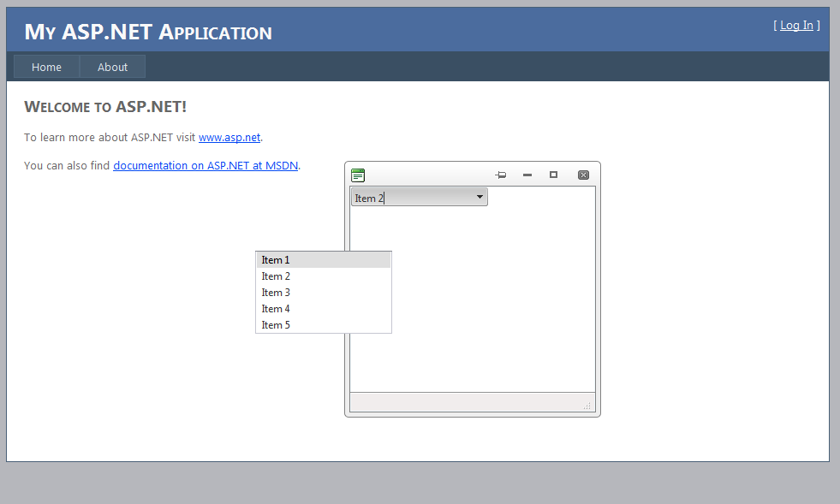The height and width of the screenshot is (504, 840).
Task: Open the Home navigation tab
Action: point(46,67)
